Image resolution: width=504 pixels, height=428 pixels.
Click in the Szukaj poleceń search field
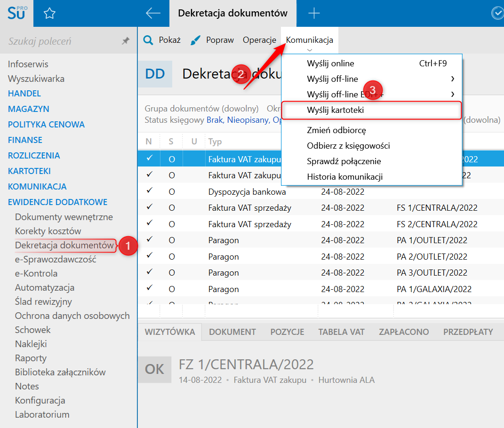pos(61,41)
